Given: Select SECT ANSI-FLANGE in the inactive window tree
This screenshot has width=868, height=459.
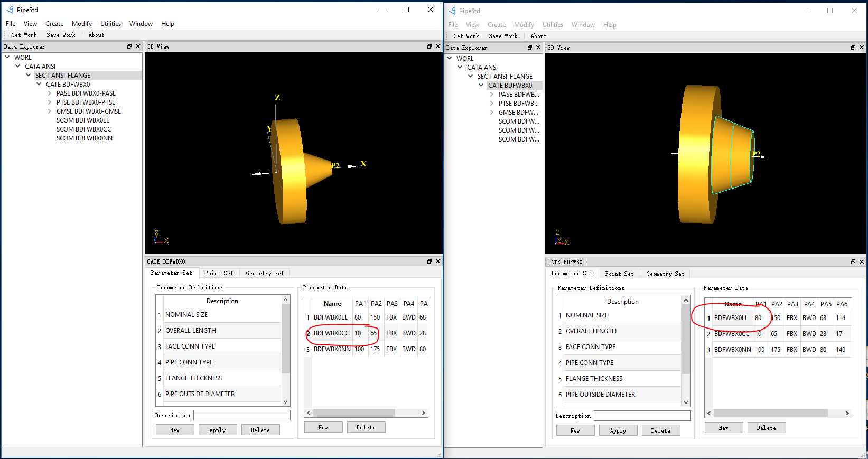Looking at the screenshot, I should pos(505,76).
